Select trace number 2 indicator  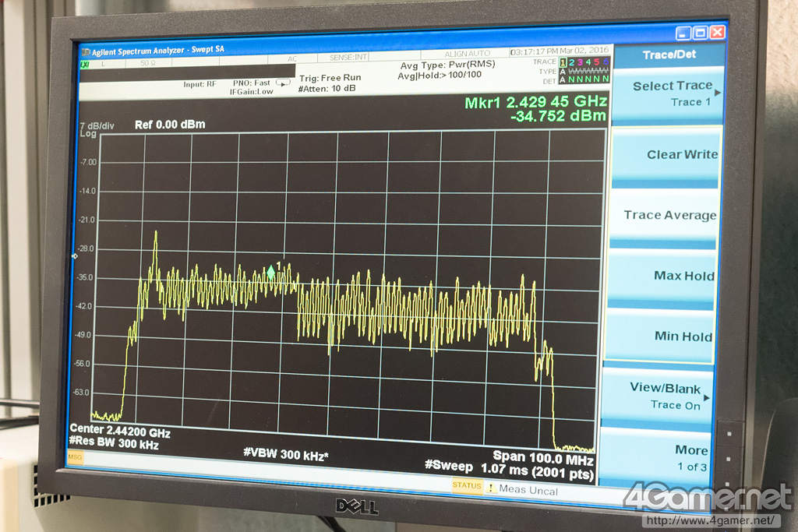571,62
